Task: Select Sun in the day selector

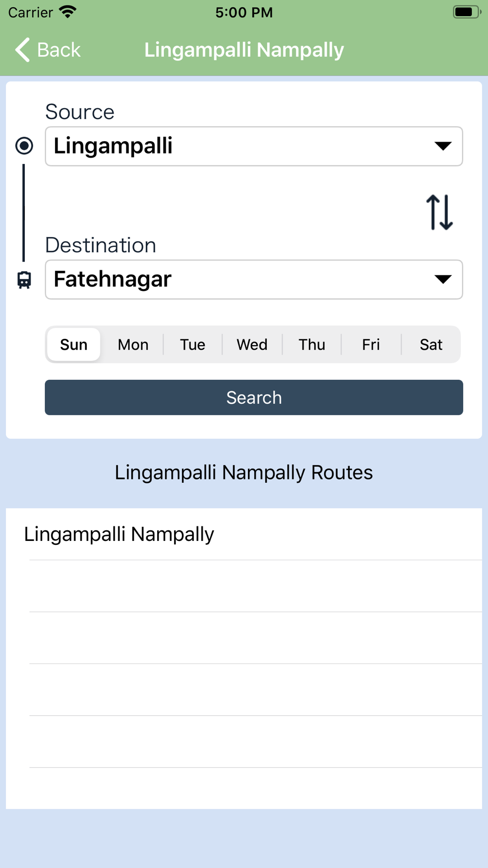Action: [x=74, y=345]
